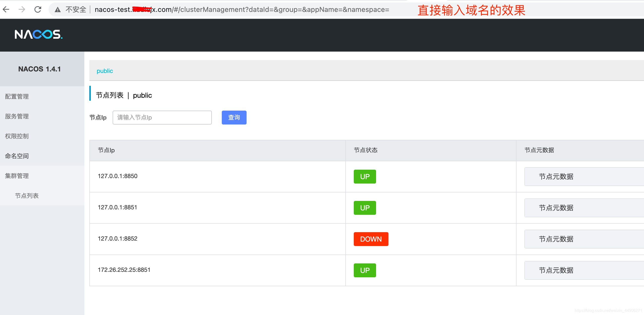Open 命名空间 management page
This screenshot has height=315, width=644.
pyautogui.click(x=17, y=156)
